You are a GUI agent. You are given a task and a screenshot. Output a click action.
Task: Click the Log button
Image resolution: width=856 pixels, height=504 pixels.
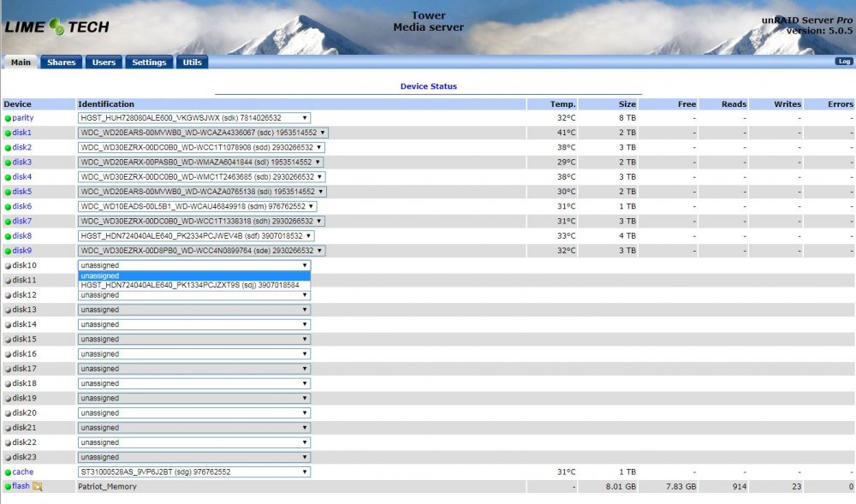click(x=843, y=61)
